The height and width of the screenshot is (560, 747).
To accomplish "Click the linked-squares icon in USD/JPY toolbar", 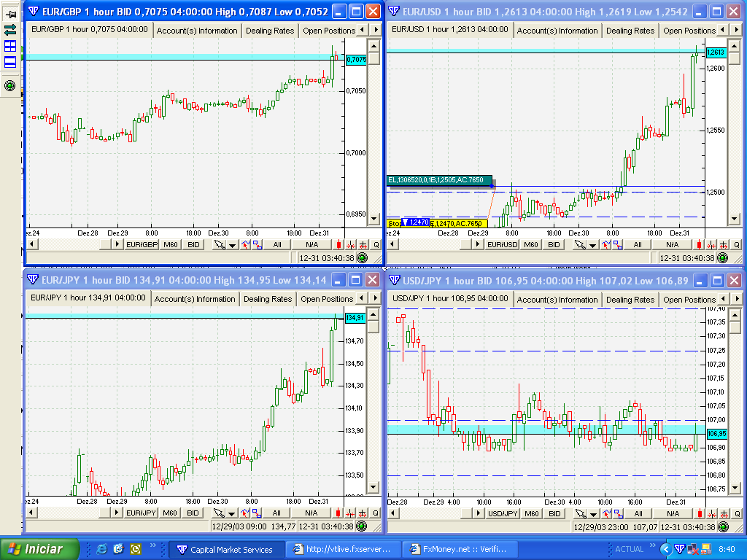I will (618, 513).
